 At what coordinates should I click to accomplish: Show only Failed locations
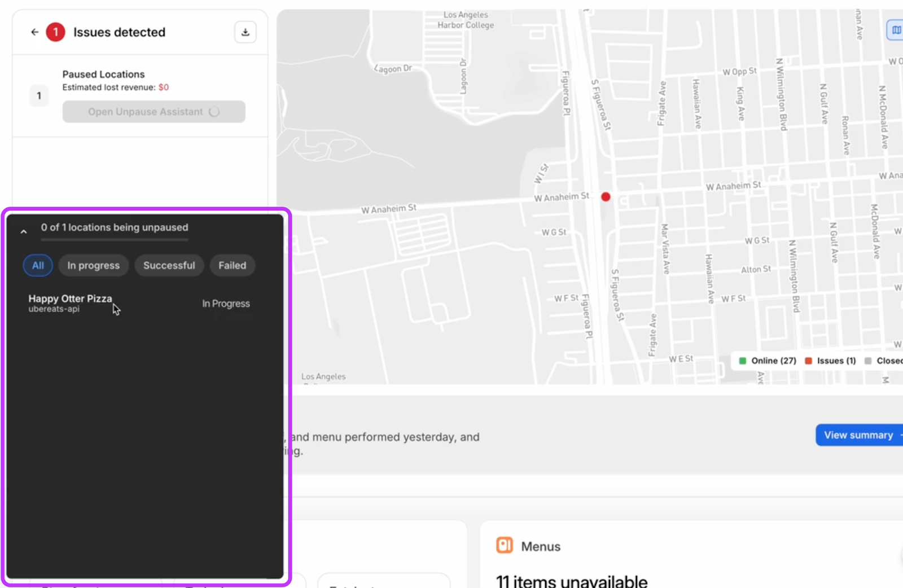[x=232, y=265]
